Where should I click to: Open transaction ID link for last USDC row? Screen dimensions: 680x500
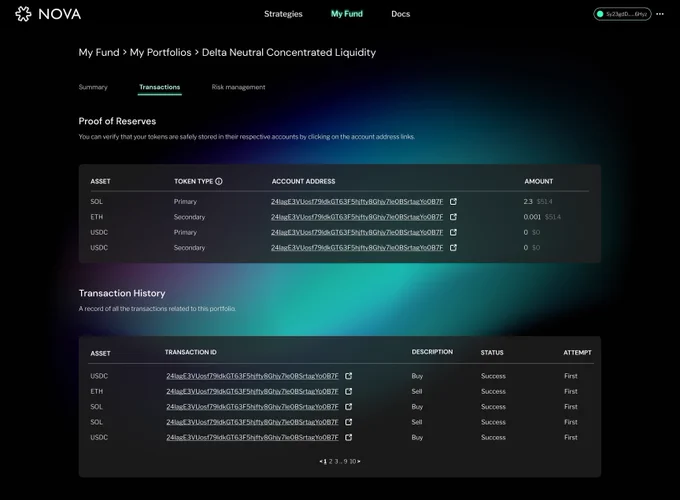click(252, 437)
